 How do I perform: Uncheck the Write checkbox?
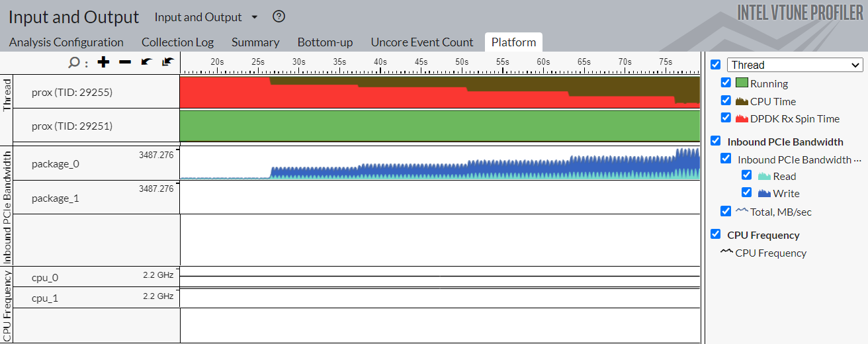747,193
